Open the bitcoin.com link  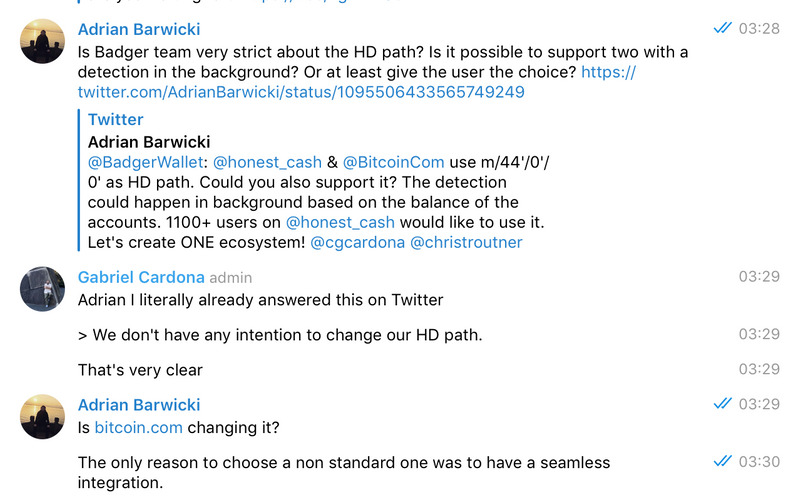(138, 428)
